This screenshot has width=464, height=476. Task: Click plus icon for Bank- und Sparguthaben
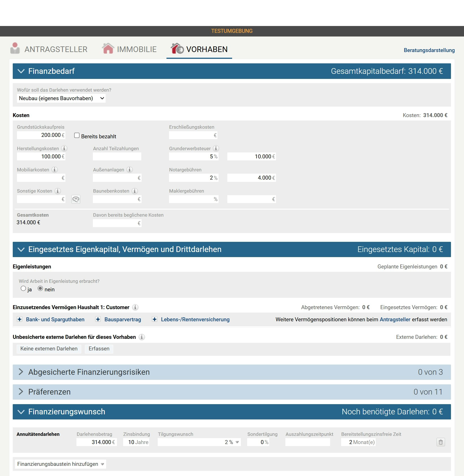click(20, 319)
